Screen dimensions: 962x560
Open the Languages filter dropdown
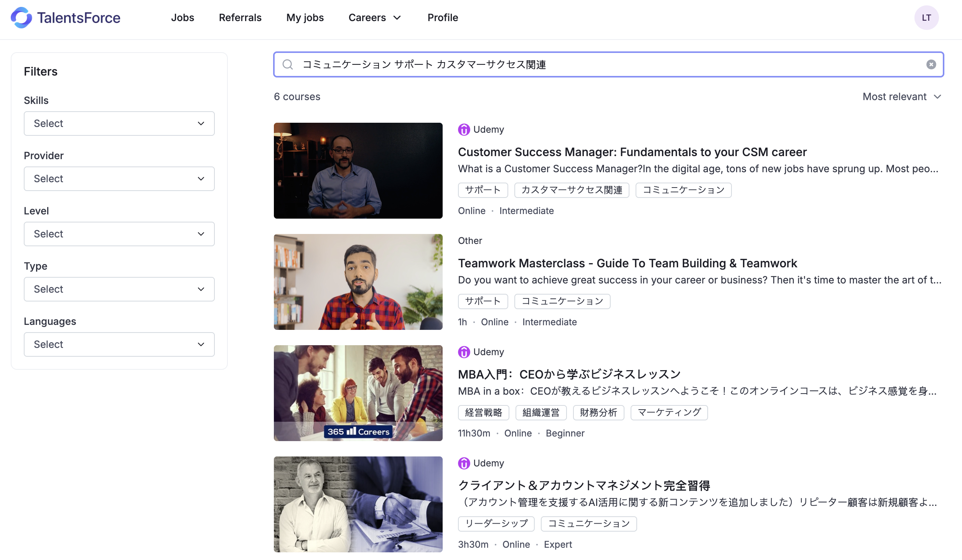[119, 344]
